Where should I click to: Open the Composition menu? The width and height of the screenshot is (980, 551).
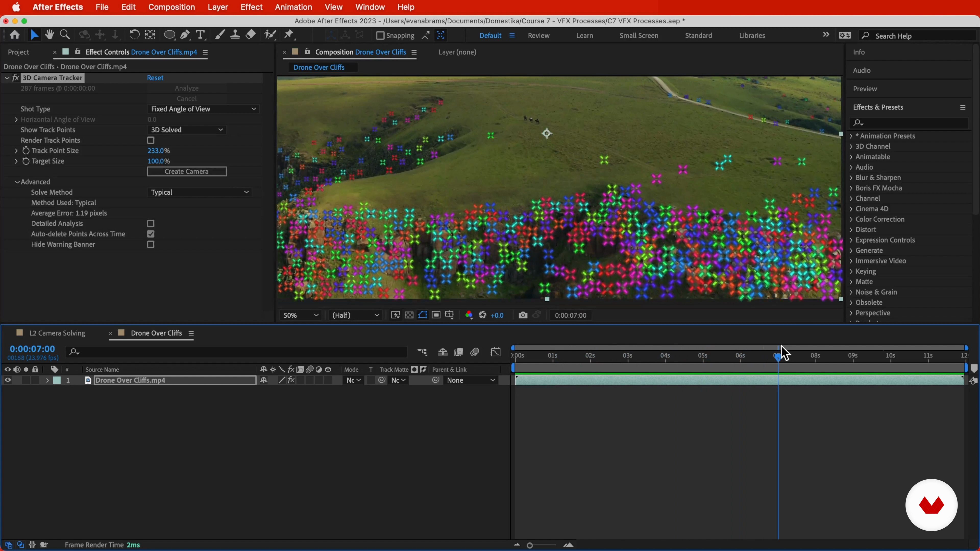click(171, 7)
